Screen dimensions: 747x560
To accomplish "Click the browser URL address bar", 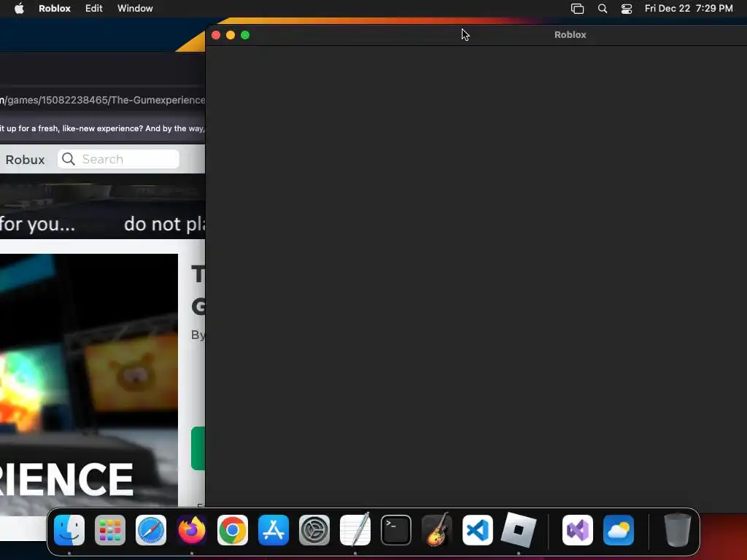I will 102,100.
